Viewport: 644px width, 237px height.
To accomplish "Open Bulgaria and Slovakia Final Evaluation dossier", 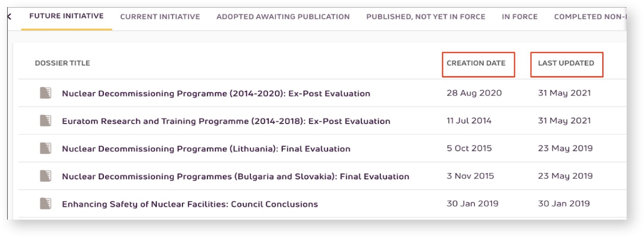I will (236, 176).
